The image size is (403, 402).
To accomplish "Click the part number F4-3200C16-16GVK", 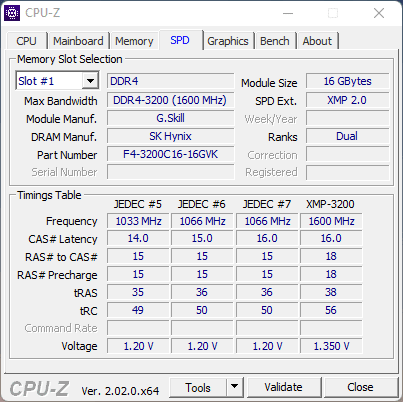I will pyautogui.click(x=170, y=154).
